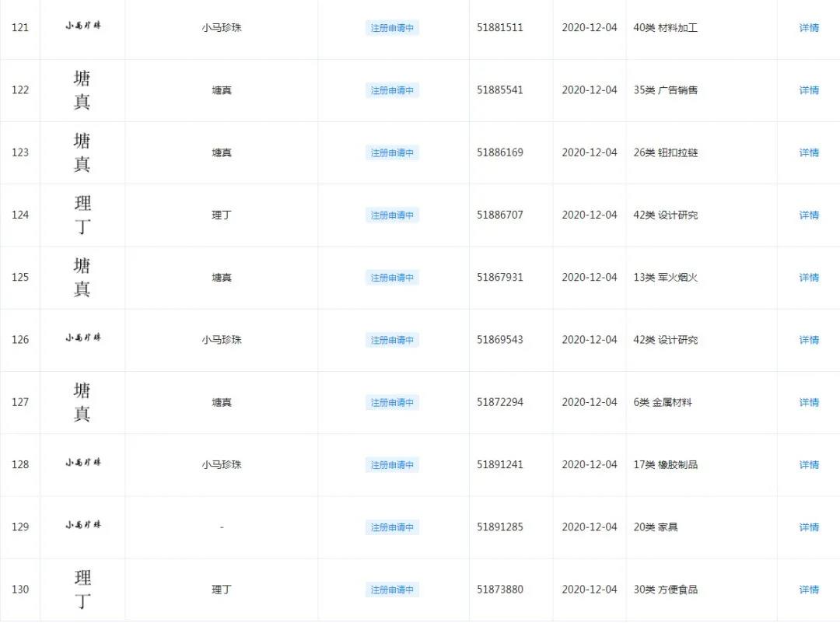Click 注册申请中 status badge in row 121
This screenshot has width=840, height=623.
(392, 28)
